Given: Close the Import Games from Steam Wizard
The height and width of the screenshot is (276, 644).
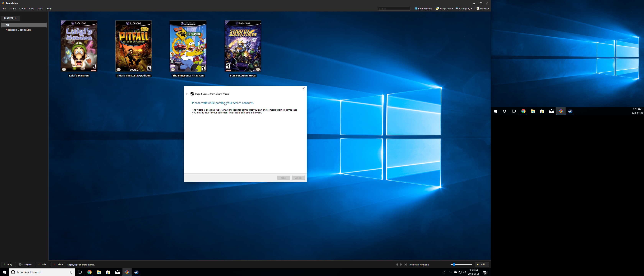Looking at the screenshot, I should coord(304,88).
